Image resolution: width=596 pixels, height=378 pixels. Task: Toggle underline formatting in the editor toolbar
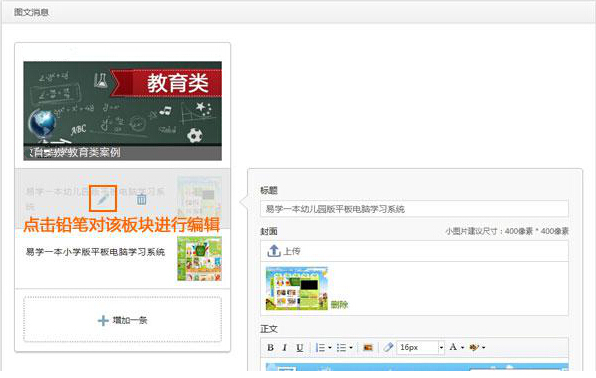[x=300, y=347]
